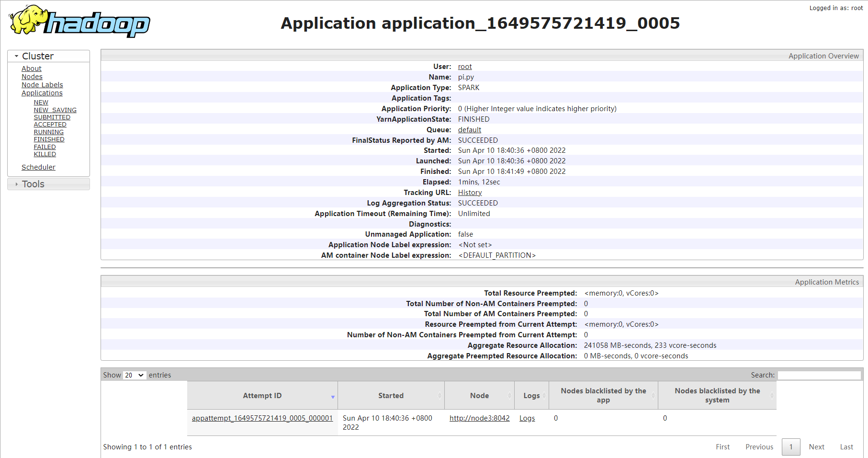This screenshot has width=868, height=458.
Task: Filter applications by SUBMITTED state
Action: 52,117
